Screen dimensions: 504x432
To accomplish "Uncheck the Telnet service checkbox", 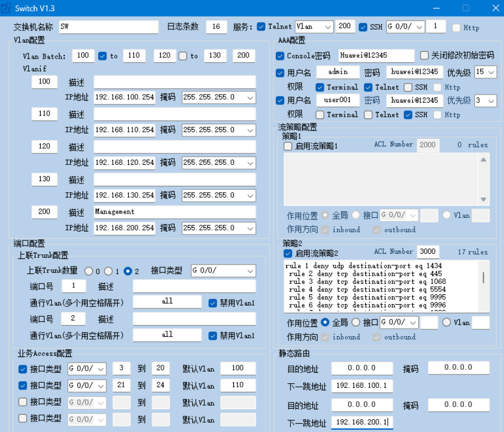I will click(261, 27).
